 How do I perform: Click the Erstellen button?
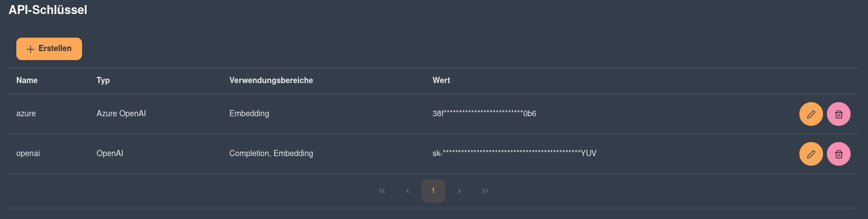pyautogui.click(x=49, y=49)
